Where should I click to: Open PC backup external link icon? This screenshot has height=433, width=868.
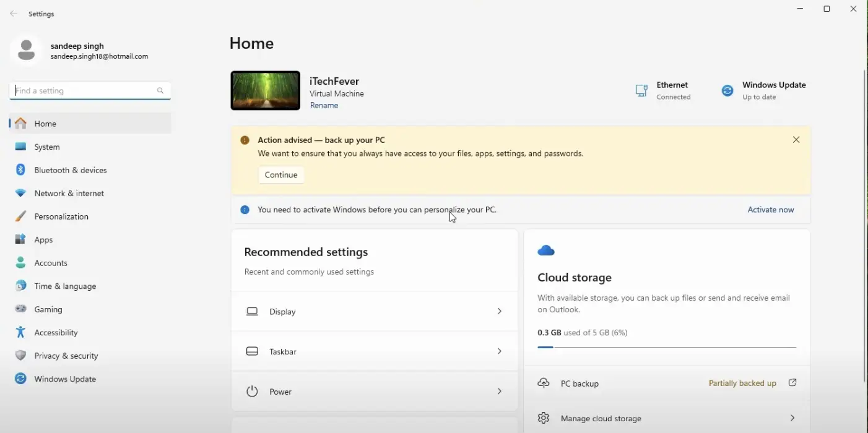792,383
